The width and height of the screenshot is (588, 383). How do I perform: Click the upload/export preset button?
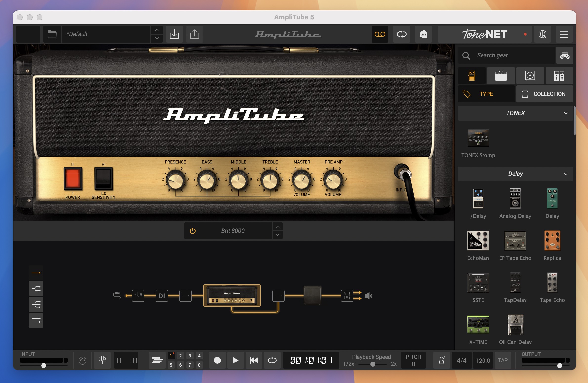pos(194,33)
